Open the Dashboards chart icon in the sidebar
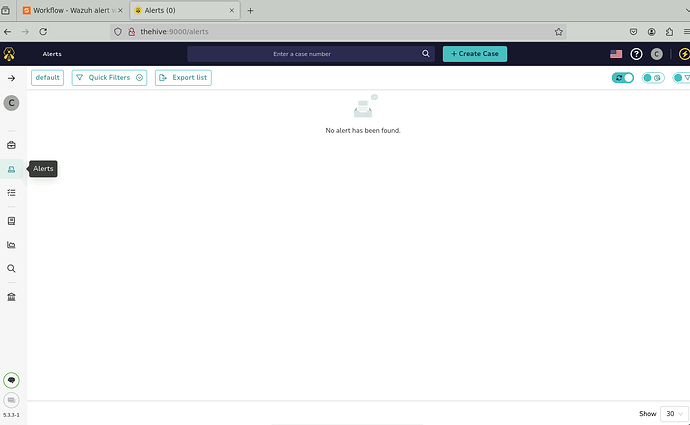Image resolution: width=690 pixels, height=425 pixels. (11, 244)
